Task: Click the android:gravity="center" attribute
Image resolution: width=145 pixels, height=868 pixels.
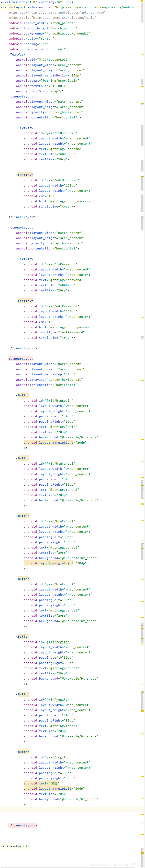Action: (x=31, y=39)
